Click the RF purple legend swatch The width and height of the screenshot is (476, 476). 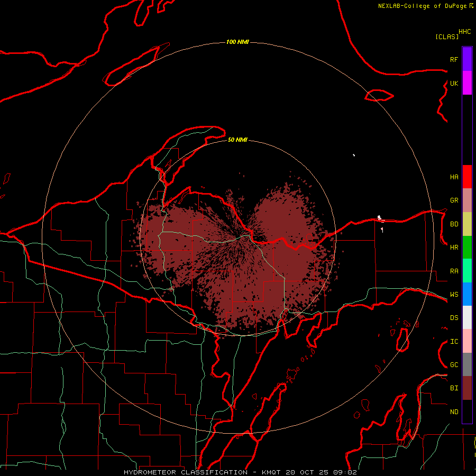[467, 59]
